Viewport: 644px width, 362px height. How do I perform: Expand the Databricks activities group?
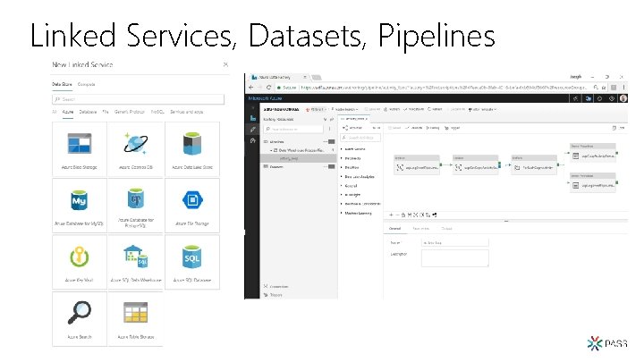pyautogui.click(x=352, y=158)
